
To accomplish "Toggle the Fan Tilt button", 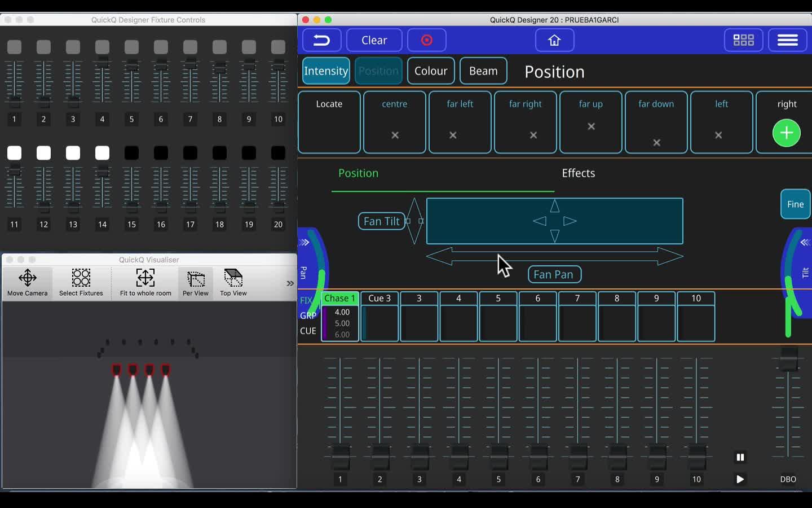I will pos(381,221).
